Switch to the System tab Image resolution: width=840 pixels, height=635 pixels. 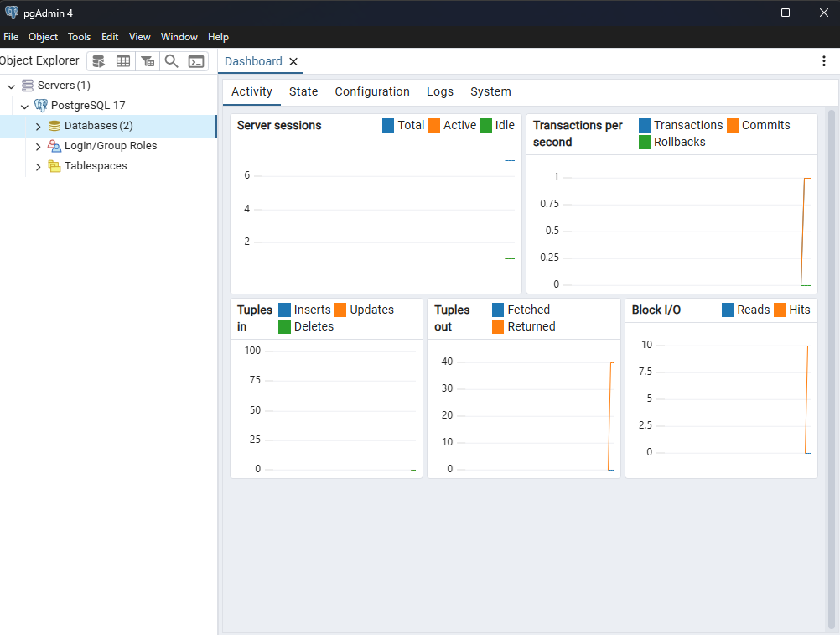click(490, 91)
